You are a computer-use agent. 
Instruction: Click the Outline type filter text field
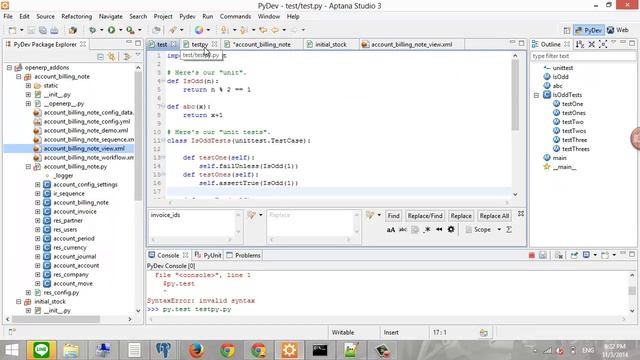(x=582, y=56)
